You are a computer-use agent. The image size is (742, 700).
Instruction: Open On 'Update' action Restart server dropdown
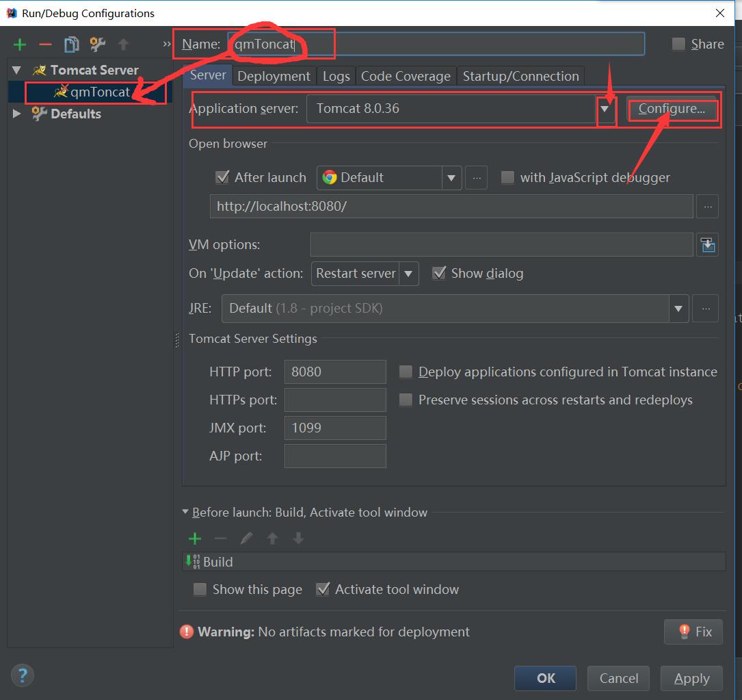point(408,274)
